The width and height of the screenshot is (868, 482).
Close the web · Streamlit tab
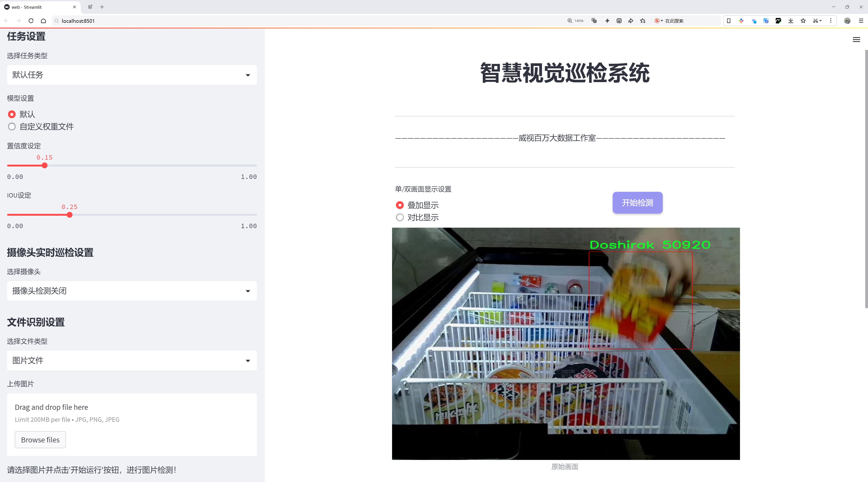click(x=74, y=7)
